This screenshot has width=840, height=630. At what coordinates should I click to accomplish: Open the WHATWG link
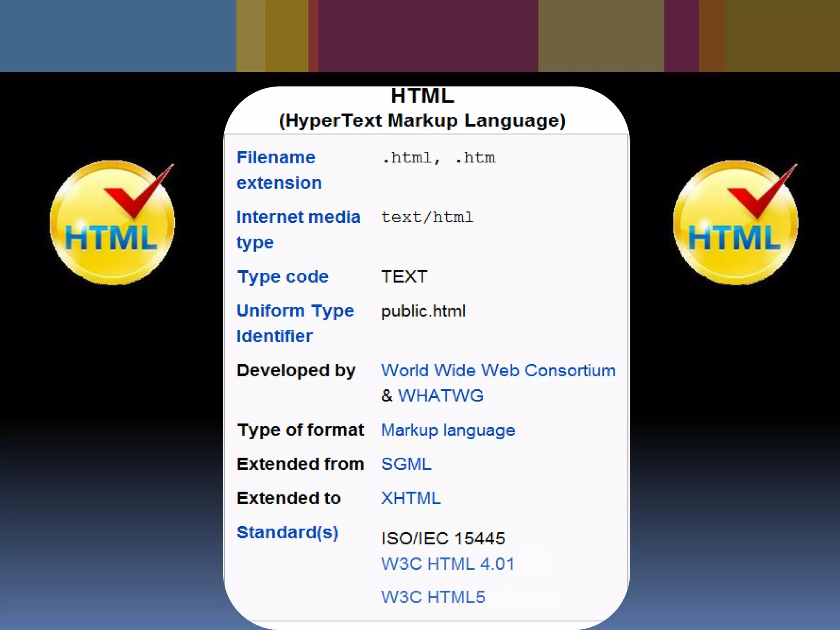coord(441,396)
